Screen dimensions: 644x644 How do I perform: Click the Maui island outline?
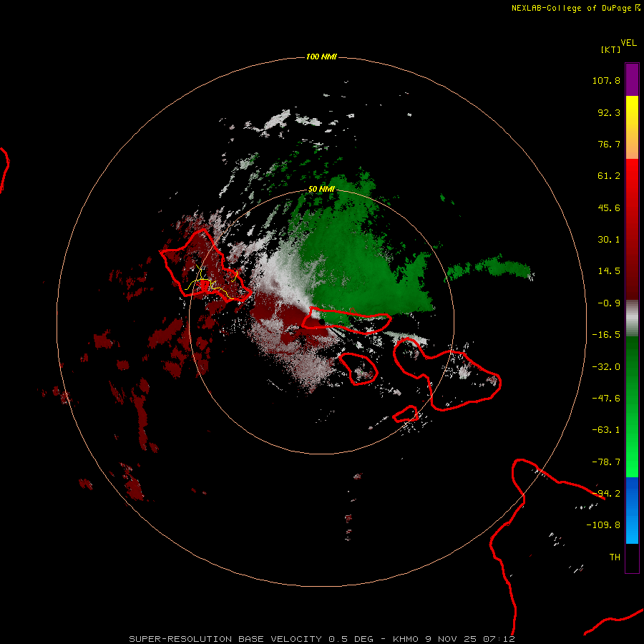coord(448,374)
